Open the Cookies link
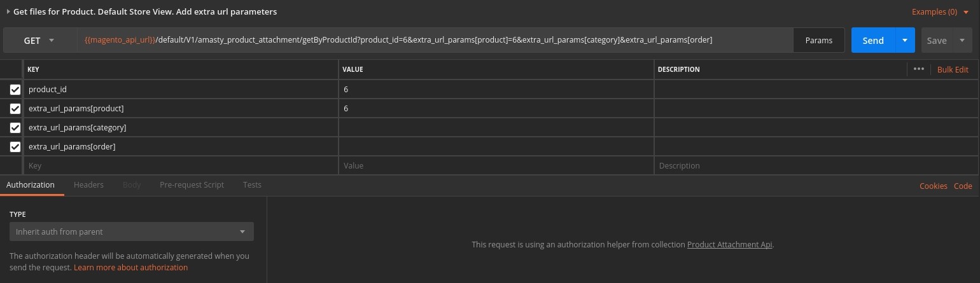Viewport: 980px width, 283px height. tap(933, 186)
